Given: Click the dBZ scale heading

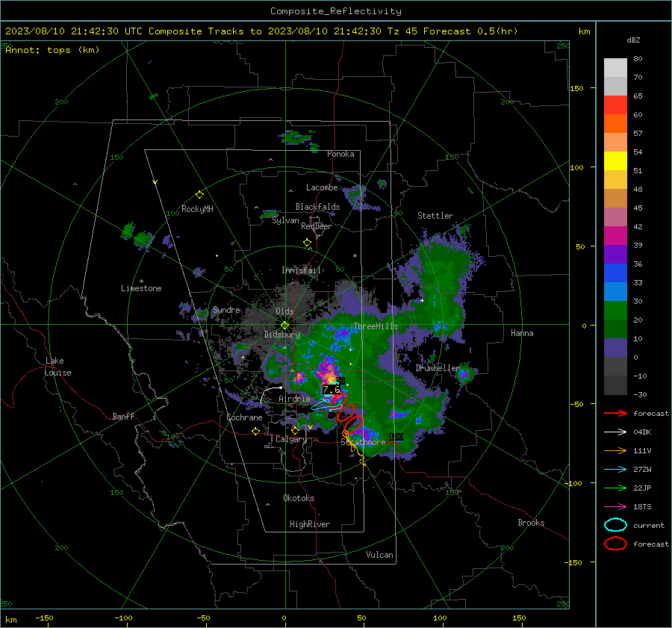Looking at the screenshot, I should [633, 40].
